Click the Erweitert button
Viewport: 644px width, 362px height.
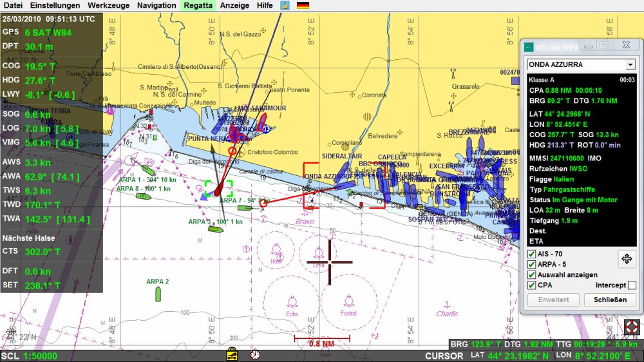(553, 300)
